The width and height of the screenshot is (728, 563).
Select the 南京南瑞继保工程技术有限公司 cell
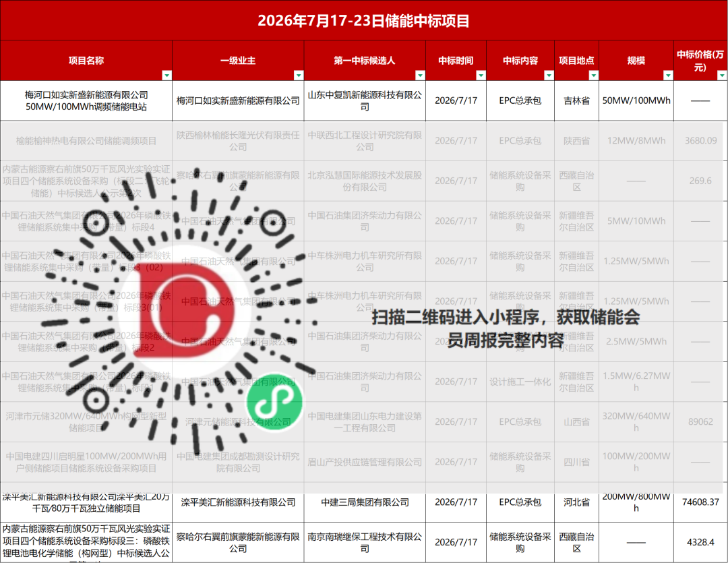coord(365,543)
